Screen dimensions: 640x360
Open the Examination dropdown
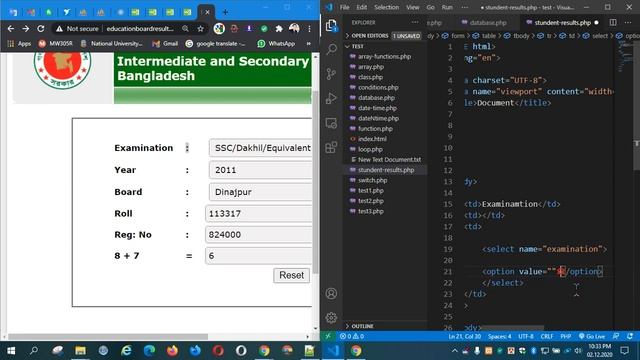point(260,148)
